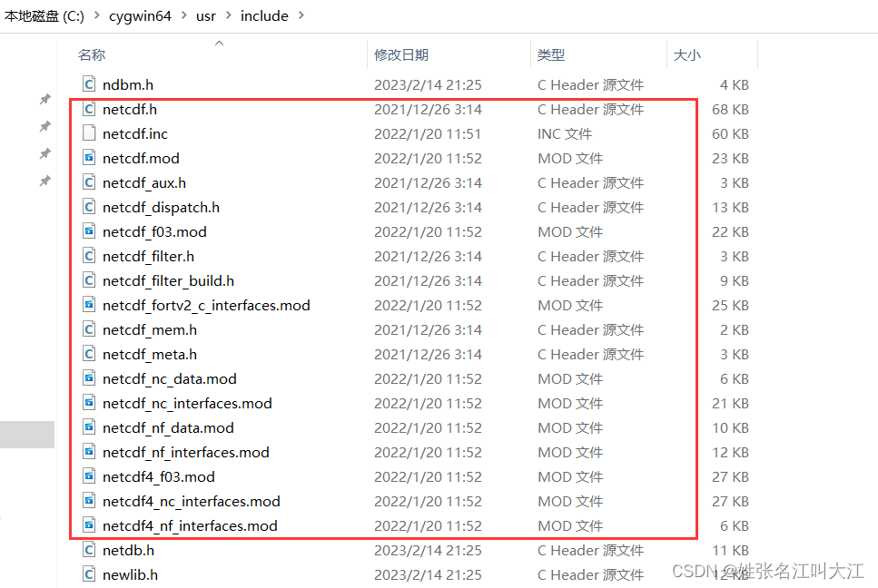Sort files by the 修改日期 column
The height and width of the screenshot is (588, 878).
click(400, 54)
